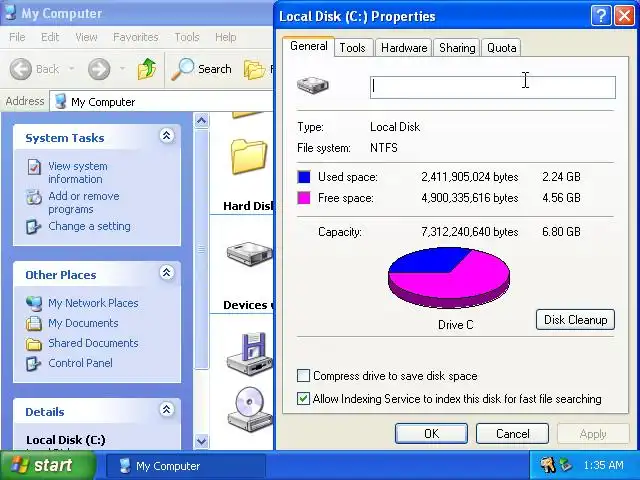Click the drive label text field
Screen dimensions: 640x480
(x=493, y=87)
